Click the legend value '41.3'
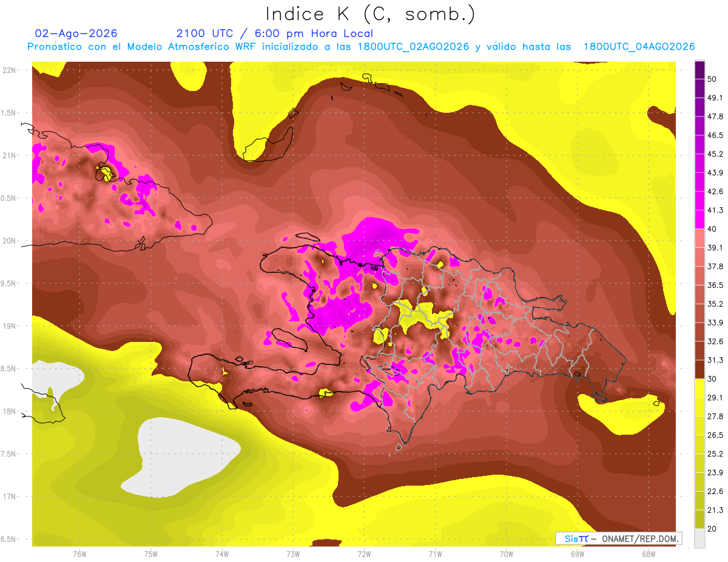 (x=716, y=210)
